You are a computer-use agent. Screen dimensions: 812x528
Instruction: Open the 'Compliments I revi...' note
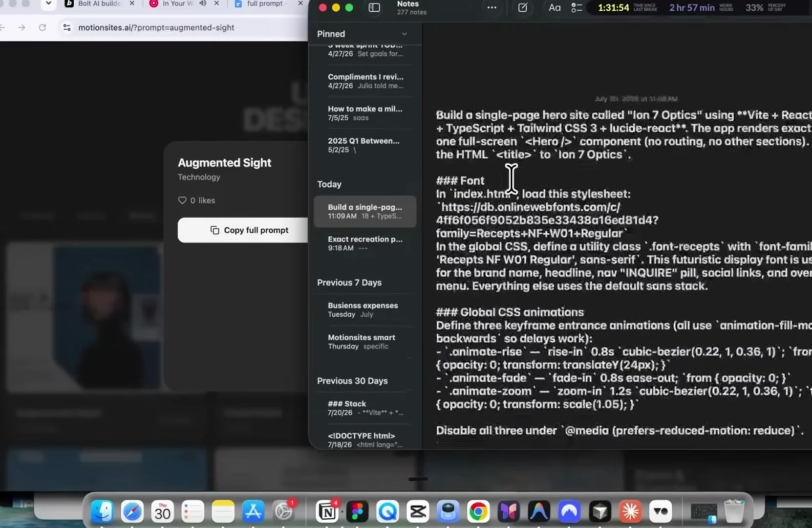[365, 81]
